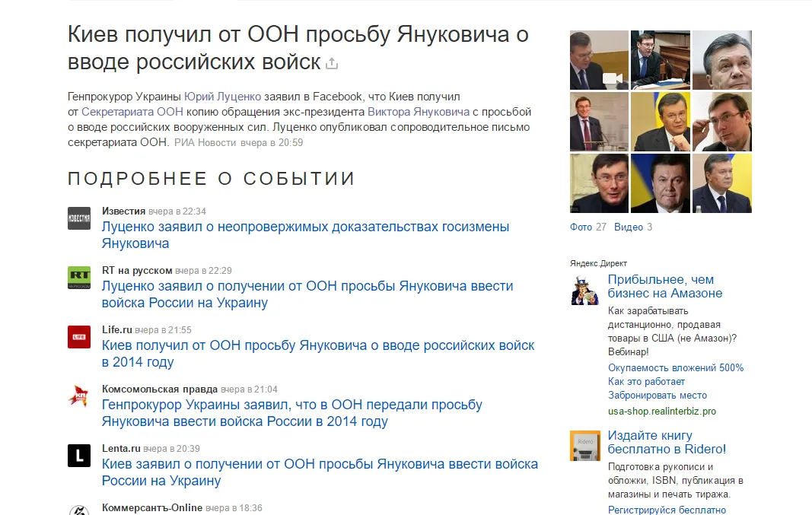Click 'Забронировать место' ad link
Screen dimensions: 812x515
point(658,396)
